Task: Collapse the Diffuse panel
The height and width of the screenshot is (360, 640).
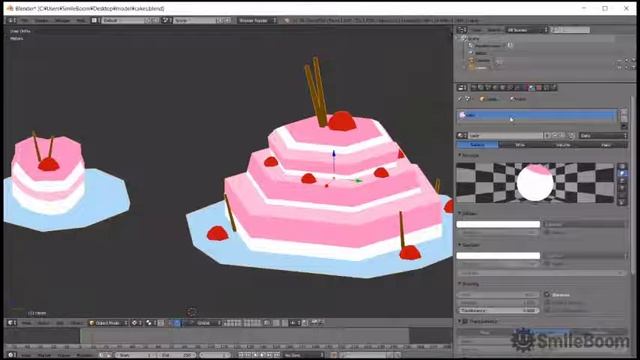Action: point(460,213)
